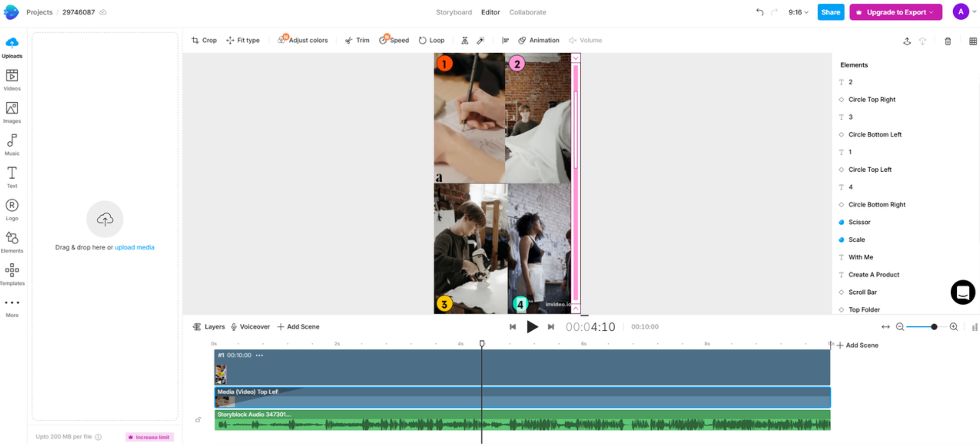The height and width of the screenshot is (444, 980).
Task: Open the align options icon
Action: coord(505,40)
